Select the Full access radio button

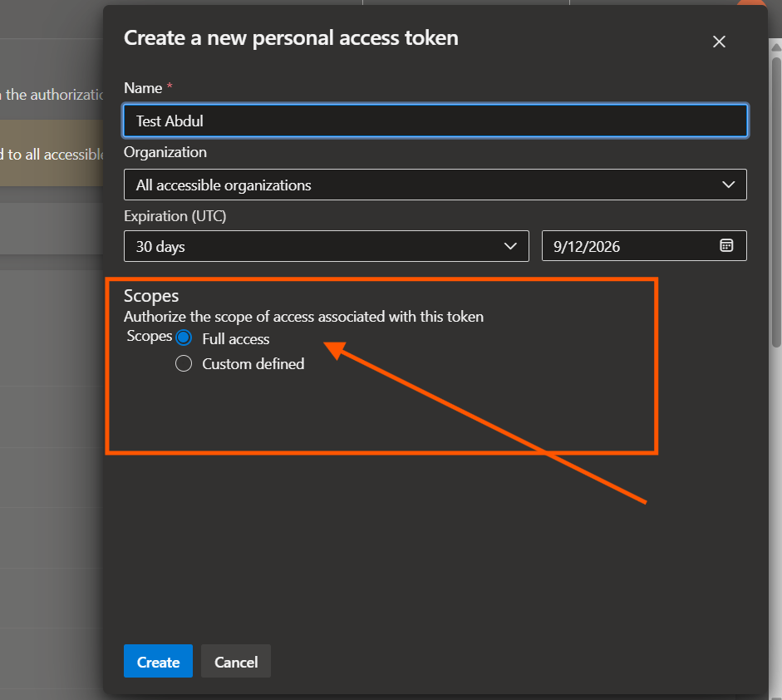(184, 338)
